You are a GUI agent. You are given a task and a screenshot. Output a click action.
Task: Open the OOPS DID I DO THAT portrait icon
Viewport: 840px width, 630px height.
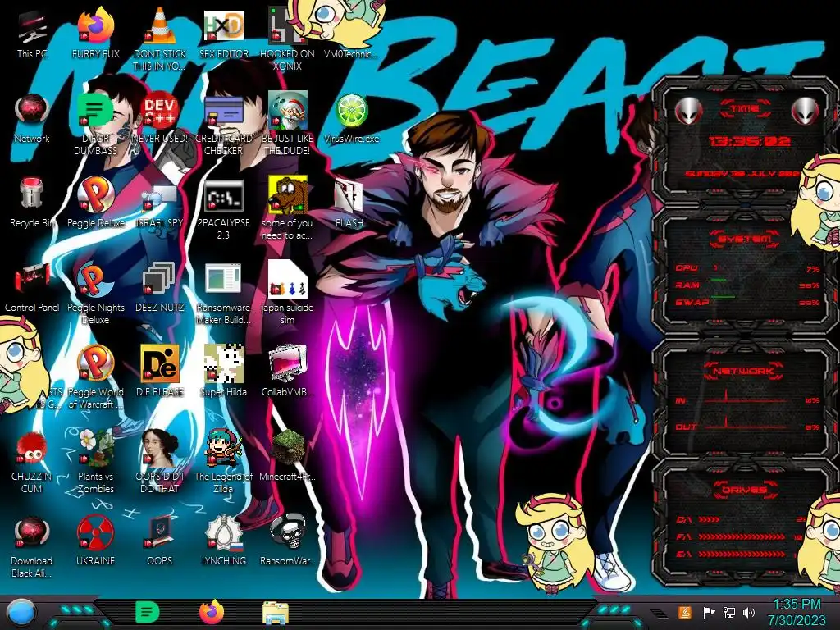click(x=160, y=462)
